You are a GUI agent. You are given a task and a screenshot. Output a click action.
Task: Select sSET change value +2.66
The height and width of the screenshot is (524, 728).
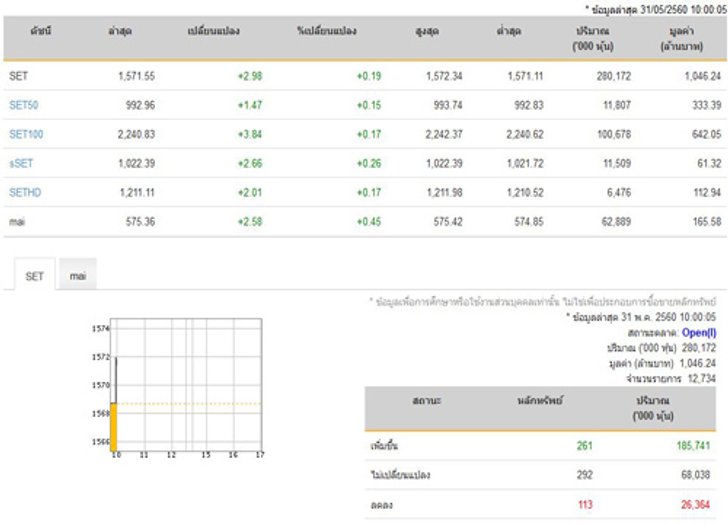tap(250, 163)
